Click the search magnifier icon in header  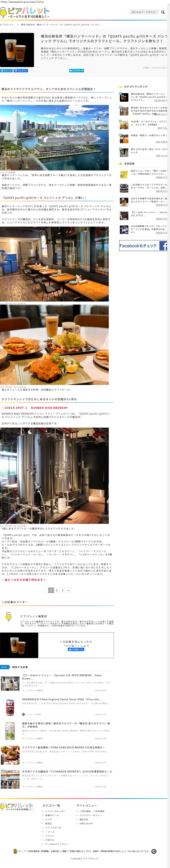point(163,12)
